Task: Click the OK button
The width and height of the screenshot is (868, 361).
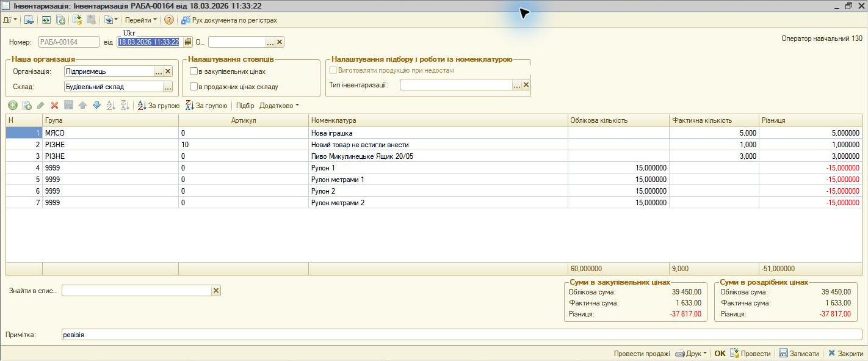Action: (720, 354)
